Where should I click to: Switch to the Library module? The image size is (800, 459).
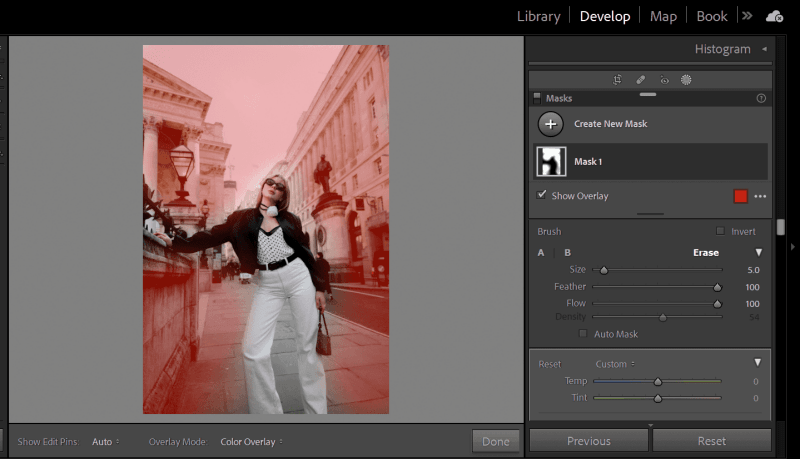pos(538,16)
